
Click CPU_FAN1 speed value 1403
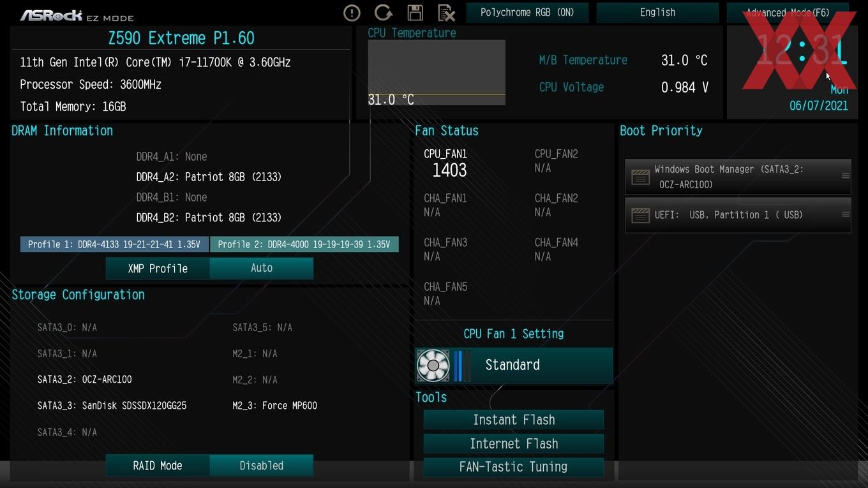pos(449,170)
